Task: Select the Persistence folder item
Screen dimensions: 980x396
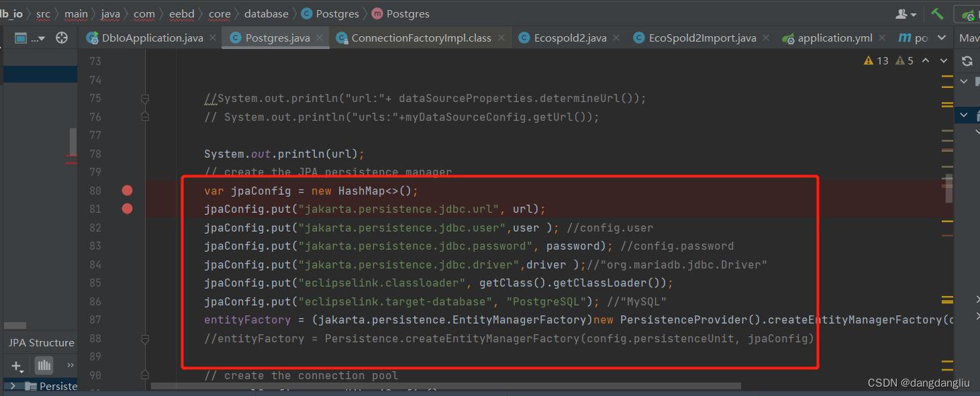Action: tap(52, 387)
